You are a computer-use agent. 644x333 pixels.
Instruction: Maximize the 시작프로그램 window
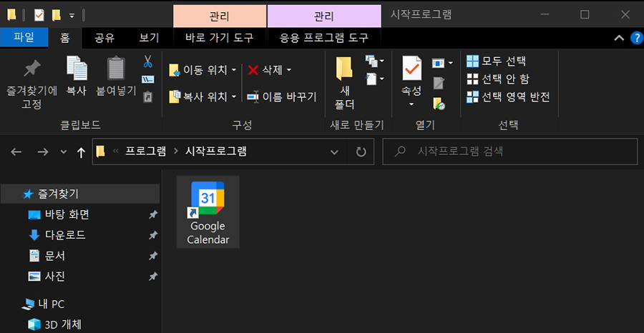click(x=585, y=15)
